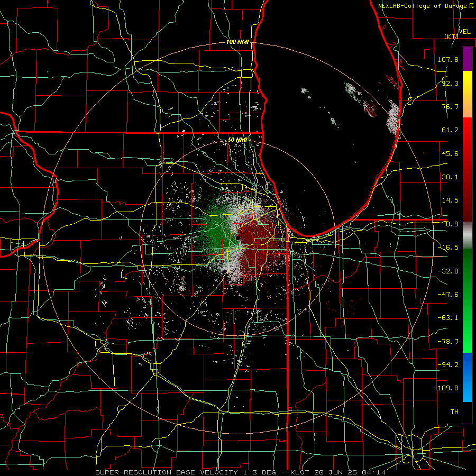This screenshot has height=476, width=476.
Task: Click the 50 NMI range ring label
Action: point(237,140)
